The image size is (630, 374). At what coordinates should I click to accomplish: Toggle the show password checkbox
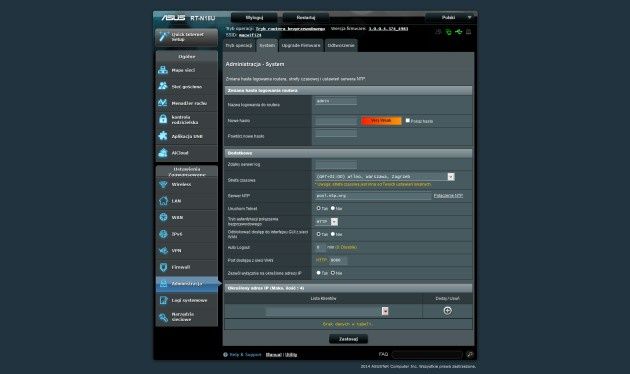408,121
